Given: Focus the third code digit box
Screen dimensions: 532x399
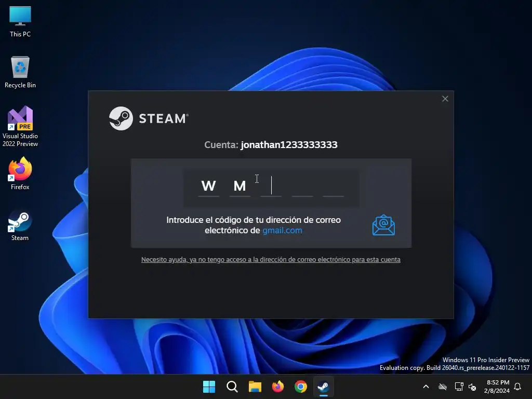Looking at the screenshot, I should click(271, 187).
